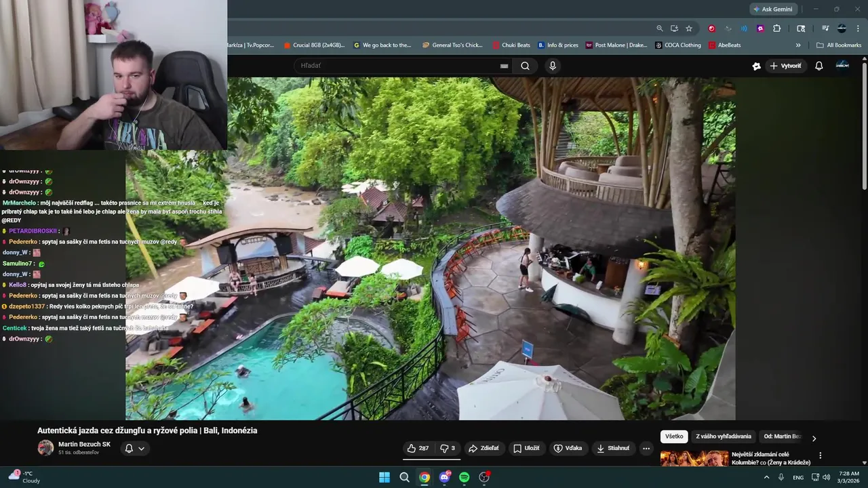The width and height of the screenshot is (868, 488).
Task: Open Martin Bezuch SK channel name link
Action: tap(84, 444)
